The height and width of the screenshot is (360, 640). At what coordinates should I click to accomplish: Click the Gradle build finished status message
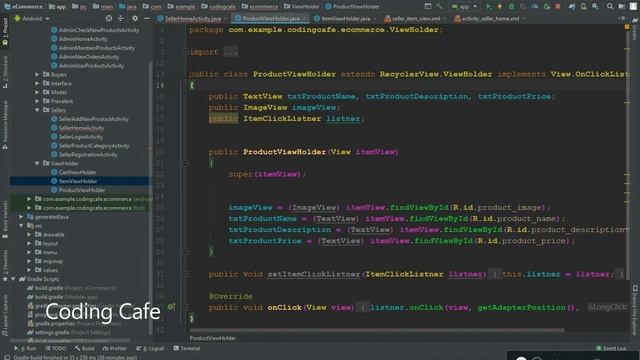[75, 358]
